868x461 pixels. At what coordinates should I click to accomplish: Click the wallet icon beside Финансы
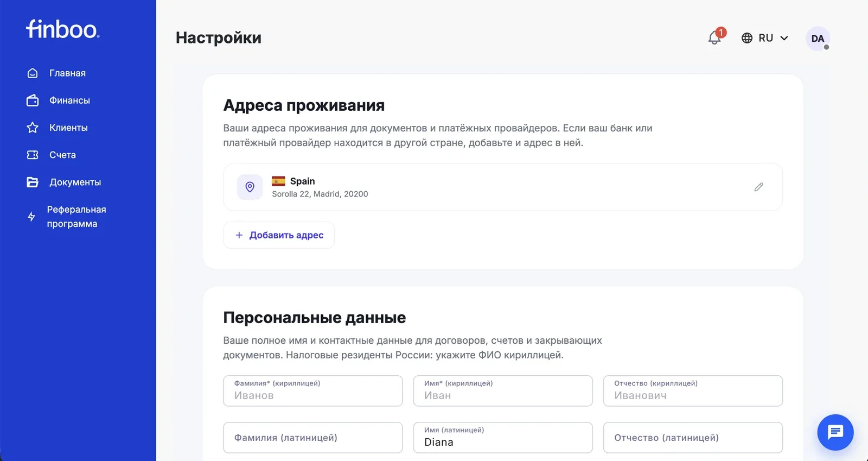coord(33,100)
